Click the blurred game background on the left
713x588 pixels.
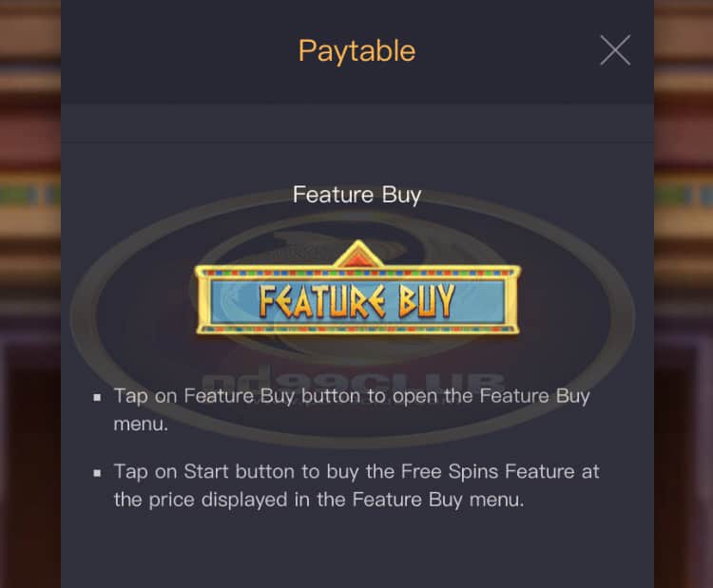[x=30, y=294]
